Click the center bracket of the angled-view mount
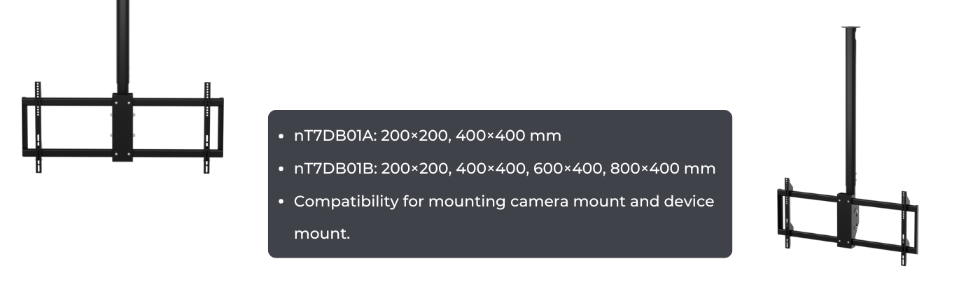This screenshot has height=294, width=980. pyautogui.click(x=848, y=220)
